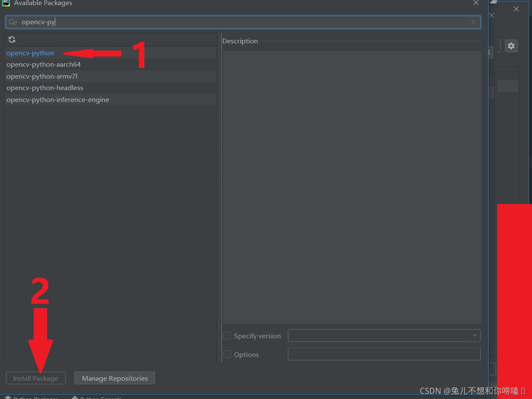Click the Install Package button
532x399 pixels.
pos(36,378)
